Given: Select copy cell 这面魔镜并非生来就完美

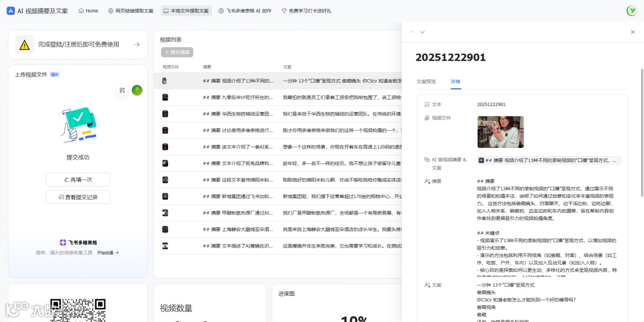Looking at the screenshot, I should coord(341,246).
